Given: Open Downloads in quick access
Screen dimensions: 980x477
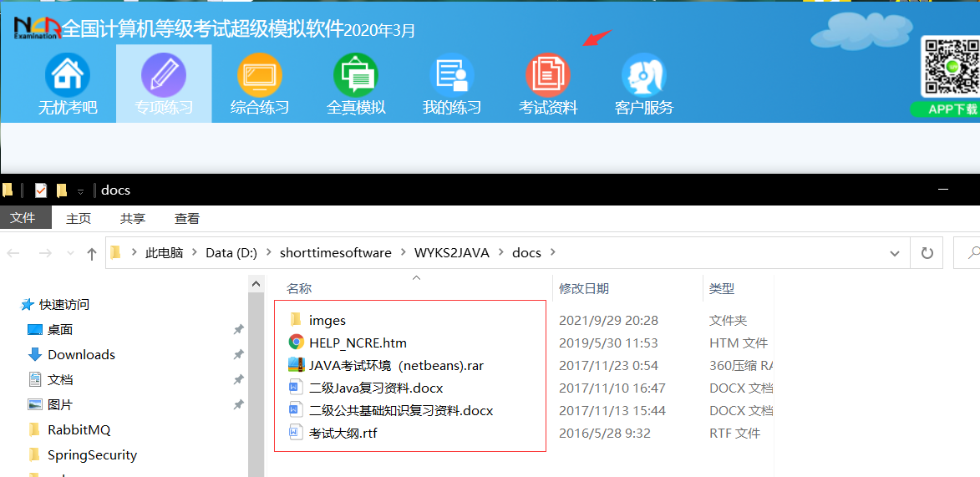Looking at the screenshot, I should [81, 354].
